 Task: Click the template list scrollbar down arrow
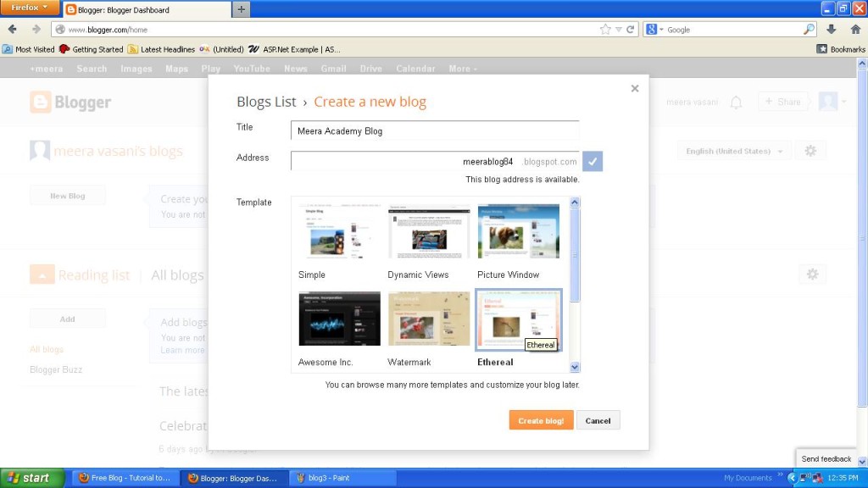(576, 368)
